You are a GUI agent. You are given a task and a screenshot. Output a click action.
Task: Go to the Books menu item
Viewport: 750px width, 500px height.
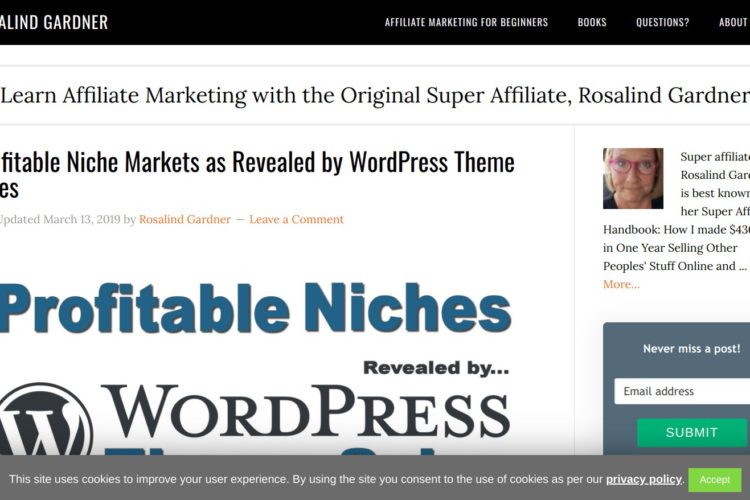[x=592, y=22]
